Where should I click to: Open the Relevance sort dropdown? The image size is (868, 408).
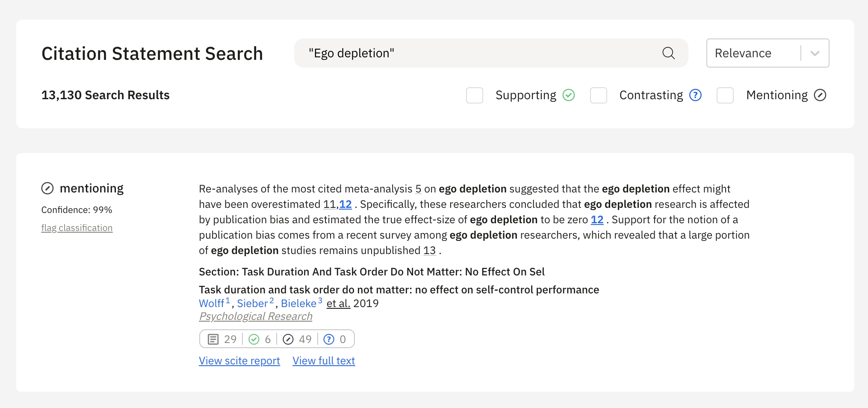tap(753, 53)
